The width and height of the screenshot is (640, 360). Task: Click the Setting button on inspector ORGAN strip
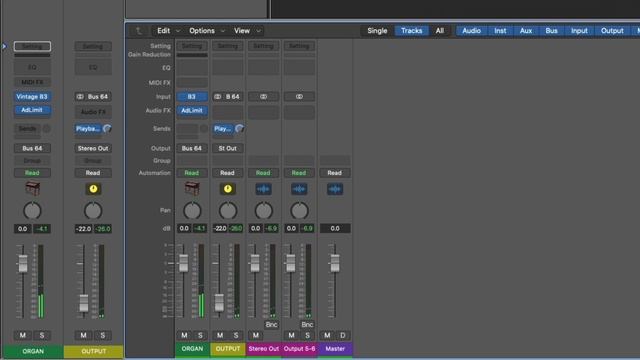pos(32,46)
